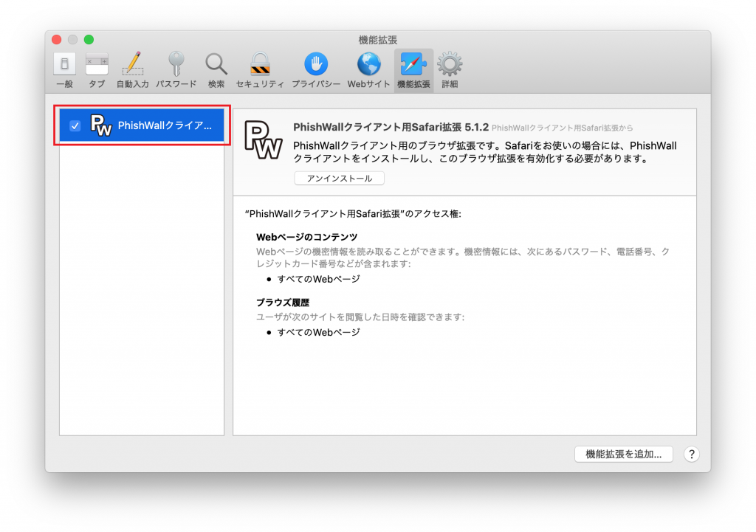Screen dimensions: 756x532
Task: Click すべてのWebページ under ブラウズ履歴
Action: (x=318, y=332)
